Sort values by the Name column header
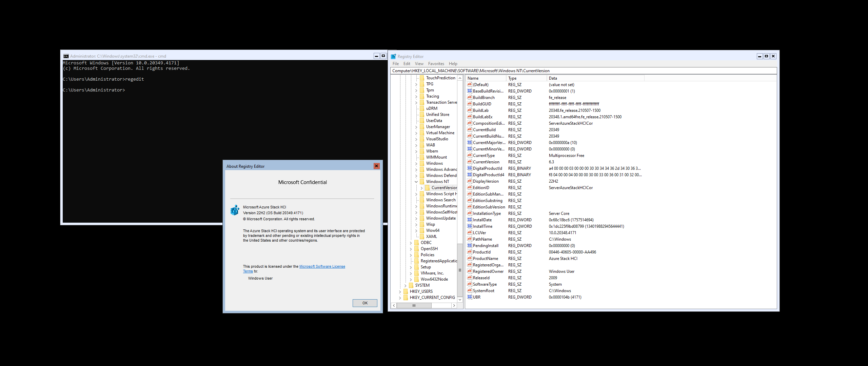 tap(486, 78)
